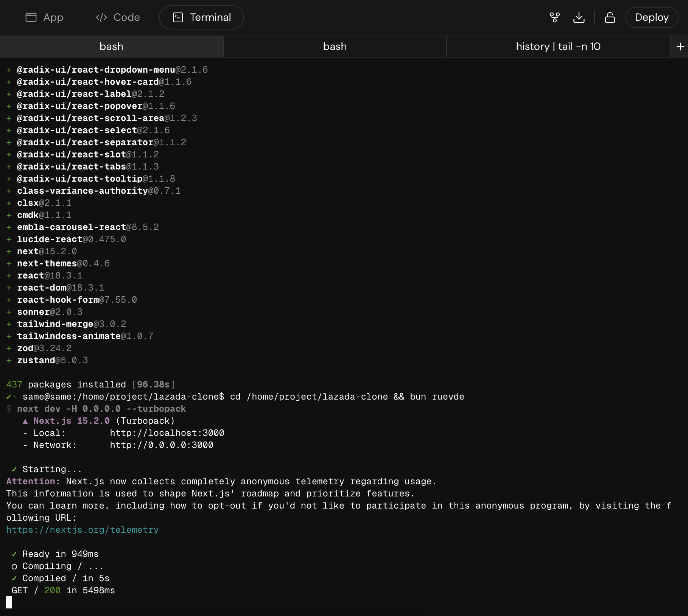This screenshot has height=616, width=688.
Task: Click the active Terminal pill toggle
Action: click(201, 17)
